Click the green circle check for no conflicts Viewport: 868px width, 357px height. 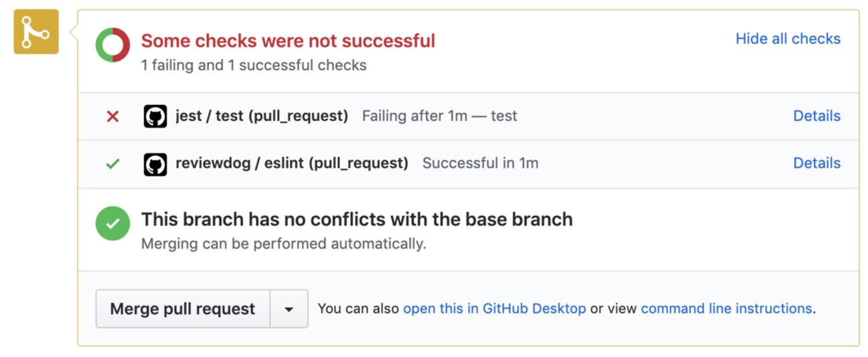pos(113,223)
